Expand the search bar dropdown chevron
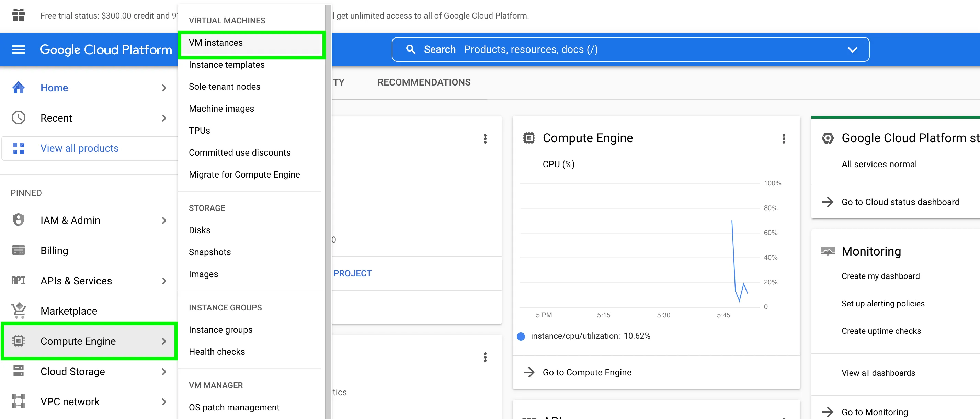The image size is (980, 419). (853, 49)
